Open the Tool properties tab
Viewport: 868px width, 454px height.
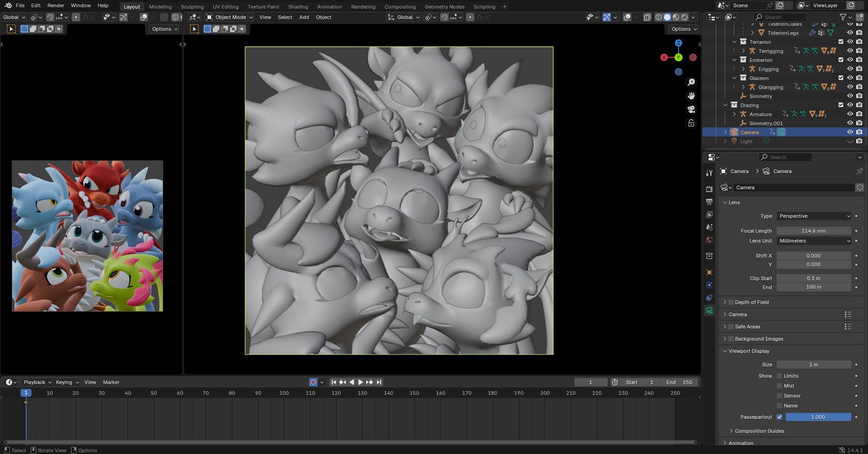[x=709, y=173]
